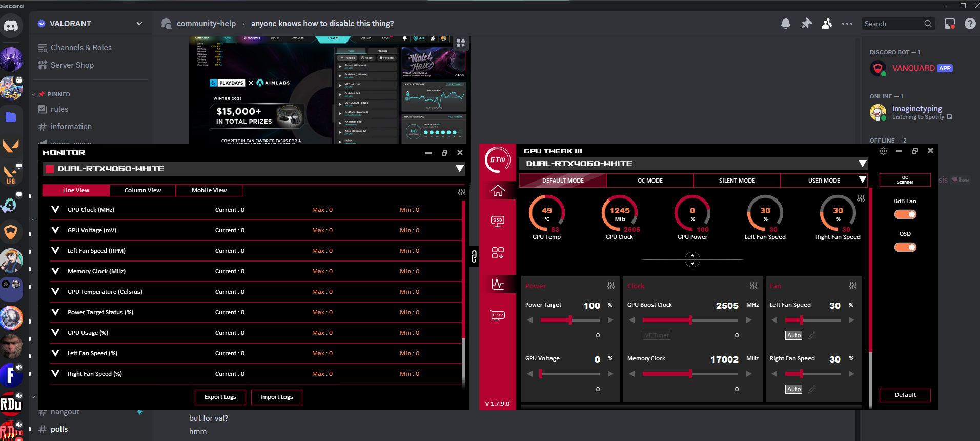
Task: Decrease GPU Boost Clock with the left arrow
Action: pyautogui.click(x=632, y=320)
